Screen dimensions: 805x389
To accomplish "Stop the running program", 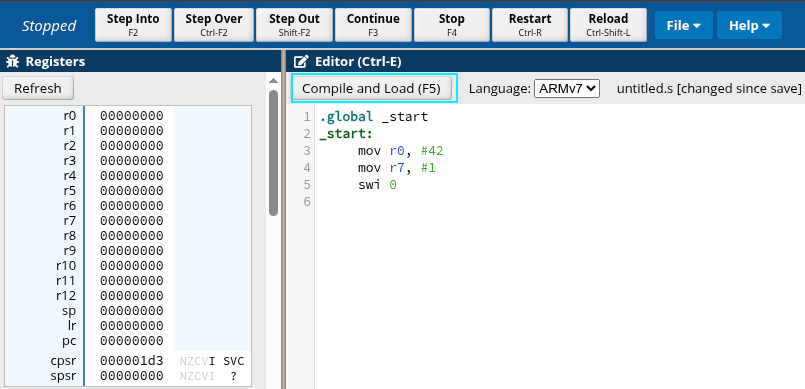I will [x=452, y=25].
